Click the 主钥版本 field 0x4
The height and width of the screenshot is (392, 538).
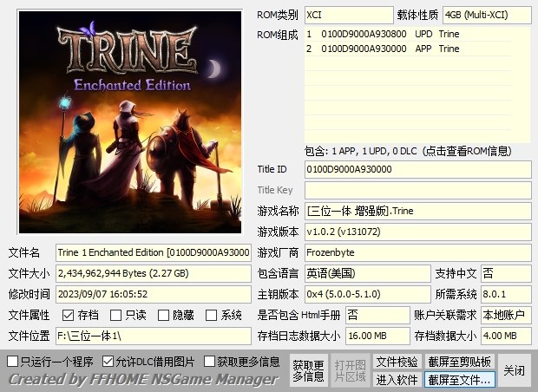click(x=367, y=294)
